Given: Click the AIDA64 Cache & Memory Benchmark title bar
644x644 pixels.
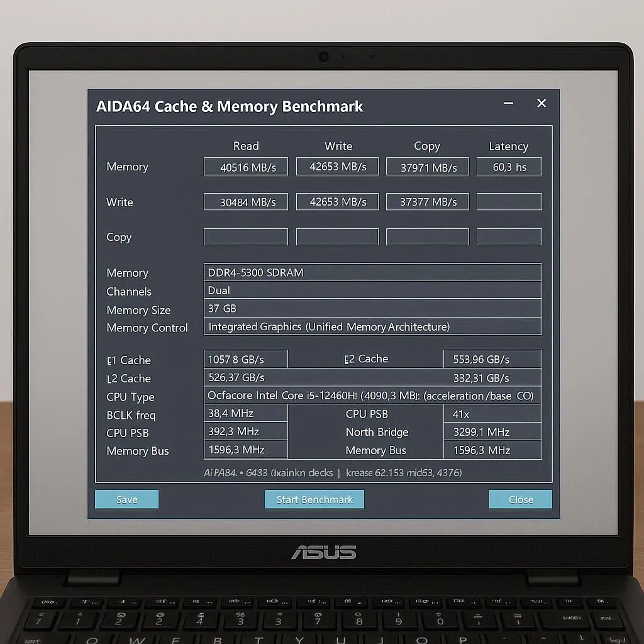Looking at the screenshot, I should 283,106.
